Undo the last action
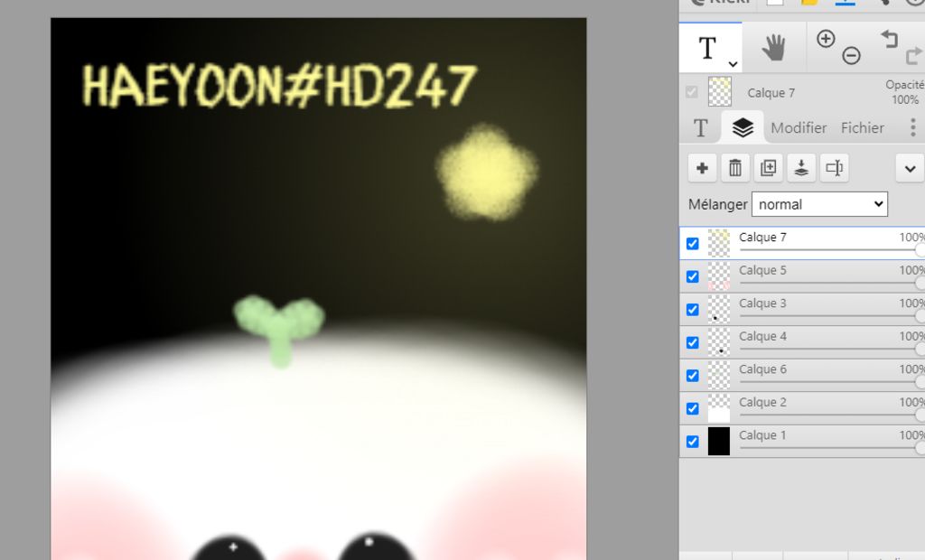Image resolution: width=925 pixels, height=560 pixels. click(890, 39)
